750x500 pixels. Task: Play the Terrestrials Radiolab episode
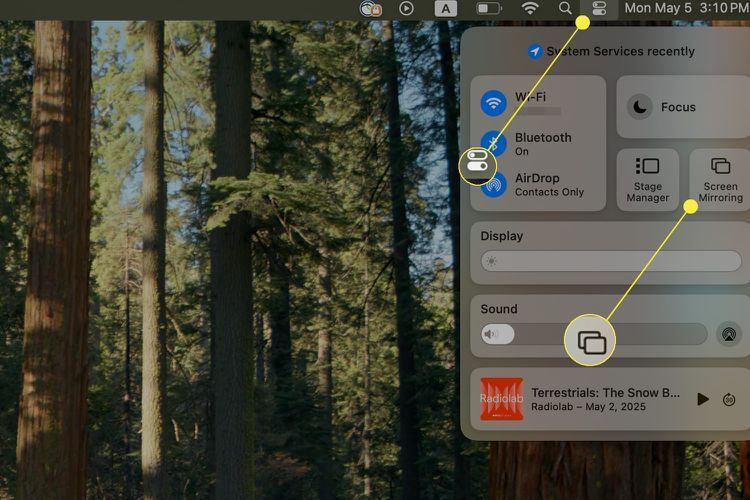pyautogui.click(x=703, y=399)
